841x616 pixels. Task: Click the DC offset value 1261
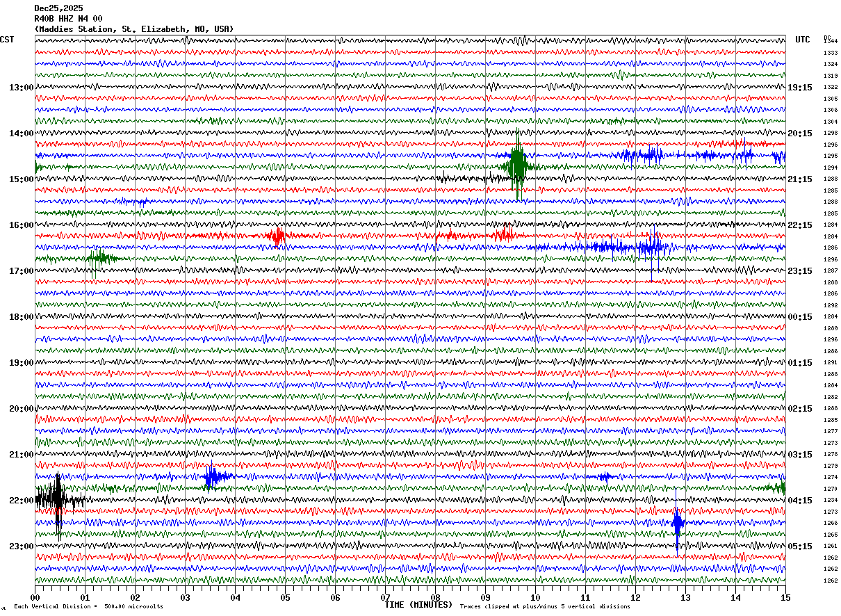[x=830, y=546]
